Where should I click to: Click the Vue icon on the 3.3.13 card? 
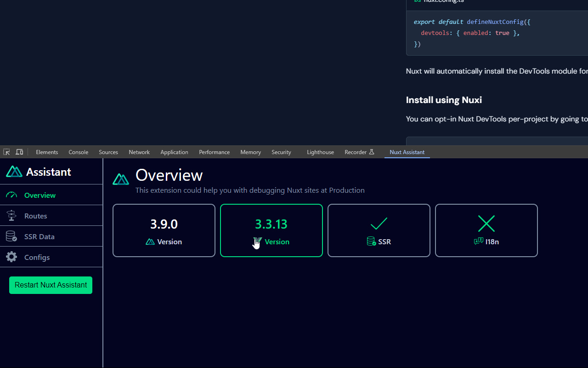point(257,241)
